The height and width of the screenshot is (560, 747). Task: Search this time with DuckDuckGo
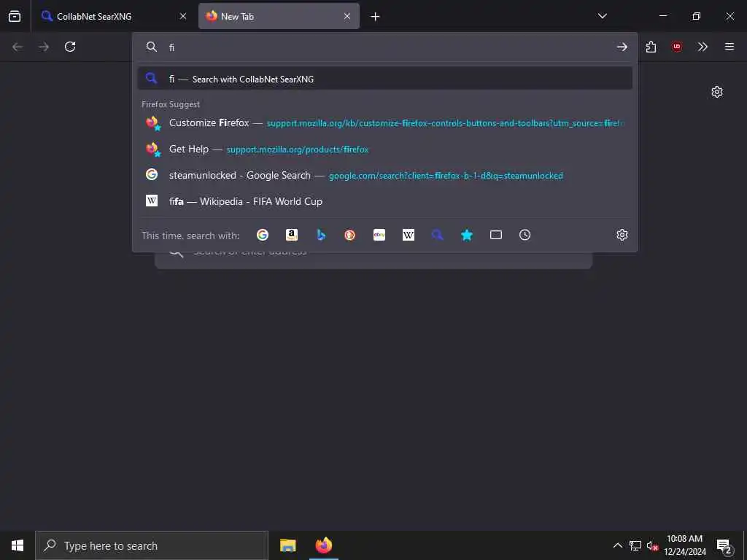(350, 235)
